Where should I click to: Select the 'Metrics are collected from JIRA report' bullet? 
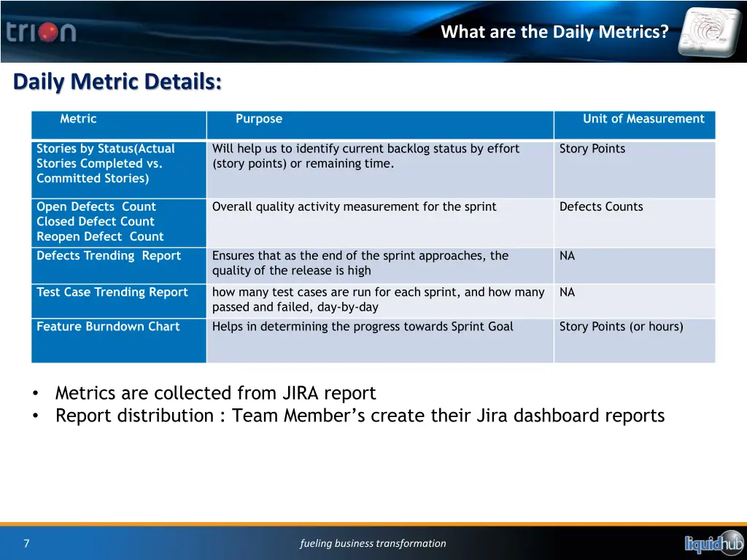215,393
